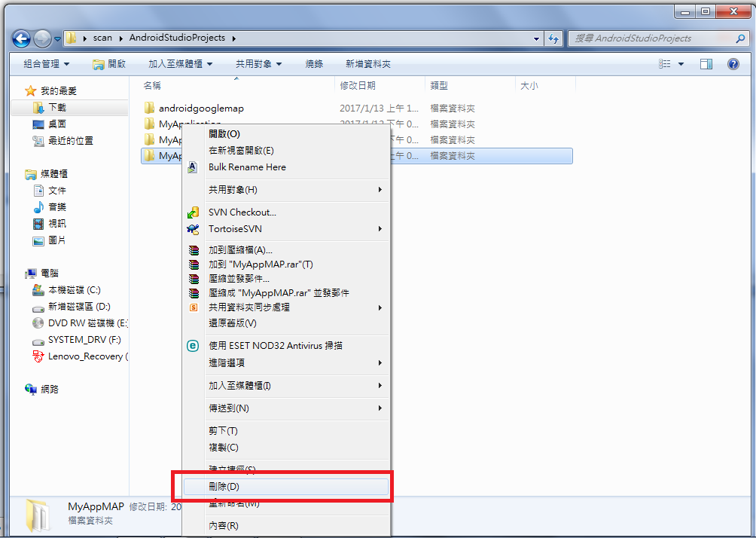Viewport: 756px width, 538px height.
Task: Click the Bulk Rename Here icon
Action: (x=192, y=167)
